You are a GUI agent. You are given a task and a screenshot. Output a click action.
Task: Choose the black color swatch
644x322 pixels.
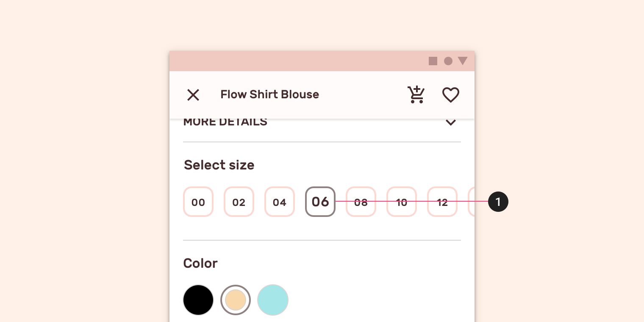tap(198, 300)
